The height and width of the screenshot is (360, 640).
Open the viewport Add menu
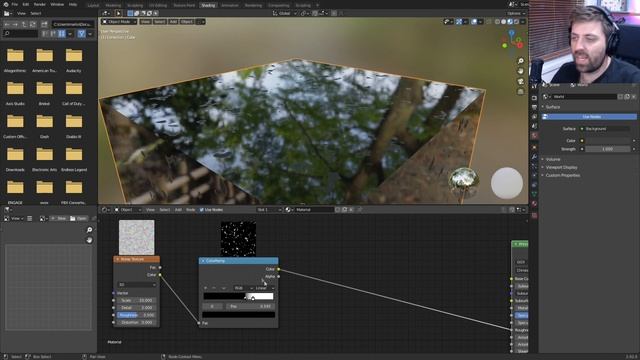(173, 22)
